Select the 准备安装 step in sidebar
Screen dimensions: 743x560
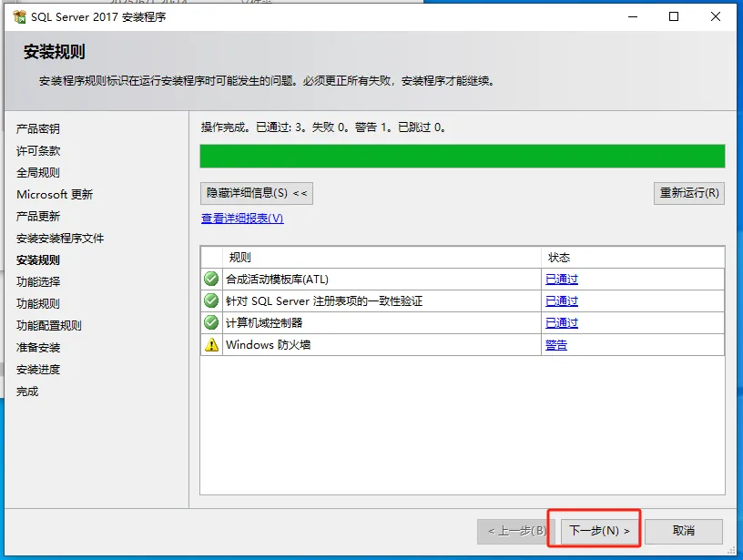click(x=38, y=348)
